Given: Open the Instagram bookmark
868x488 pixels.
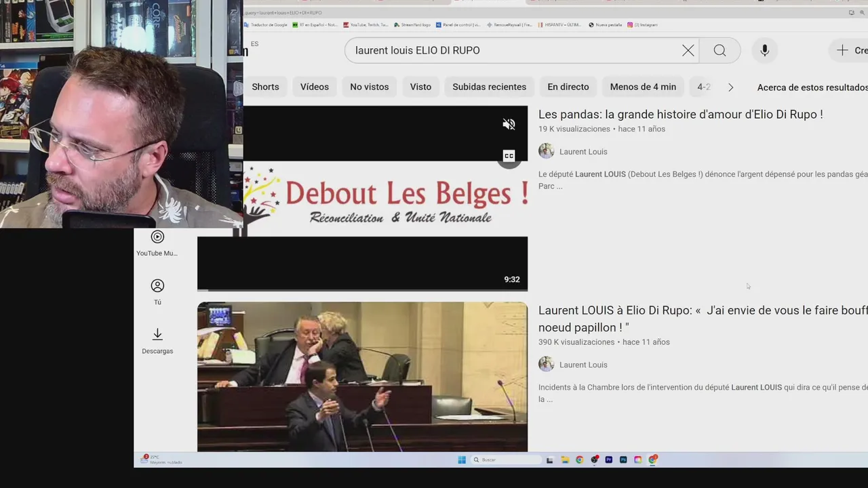Looking at the screenshot, I should (x=643, y=24).
